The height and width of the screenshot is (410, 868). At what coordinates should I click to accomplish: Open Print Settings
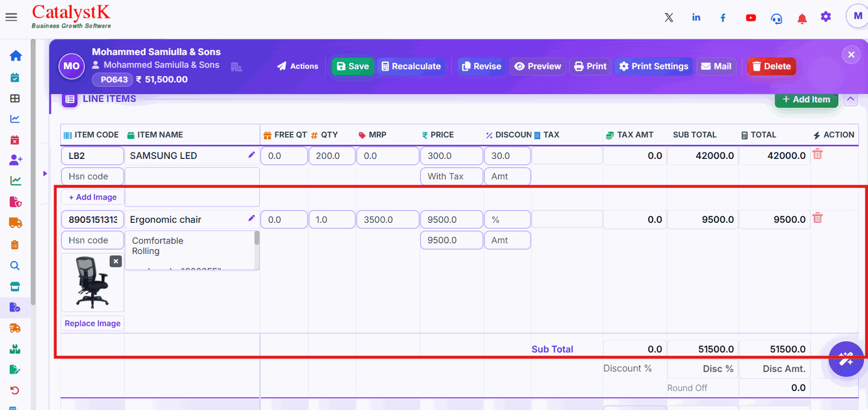(x=654, y=66)
